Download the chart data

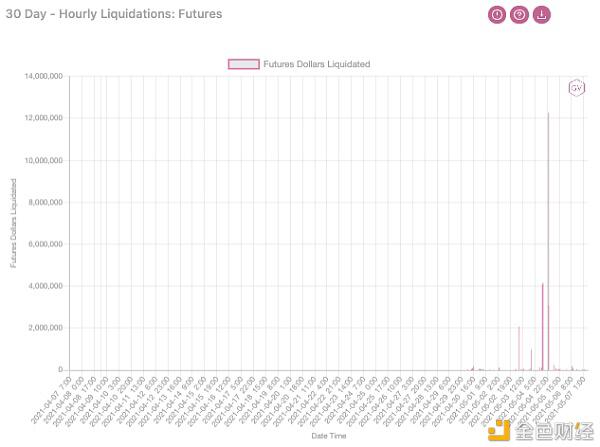pos(541,15)
